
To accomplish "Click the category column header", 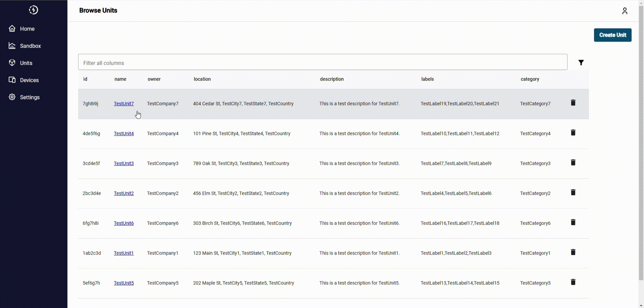I will [530, 79].
